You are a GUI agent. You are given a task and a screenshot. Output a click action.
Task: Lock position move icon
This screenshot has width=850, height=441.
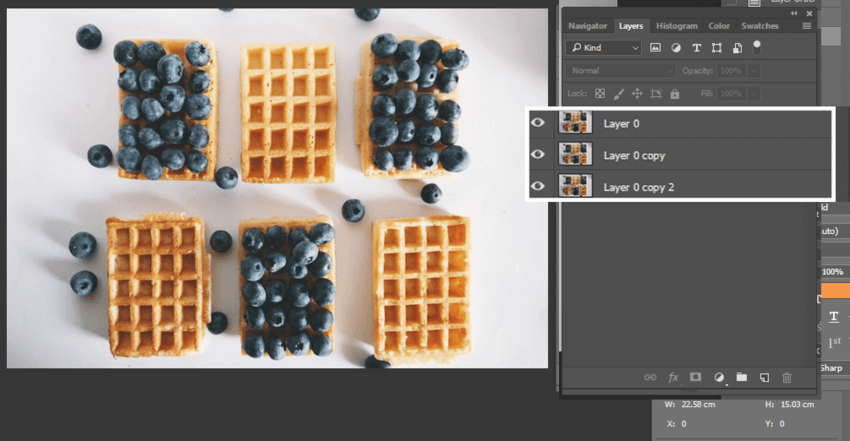click(637, 94)
